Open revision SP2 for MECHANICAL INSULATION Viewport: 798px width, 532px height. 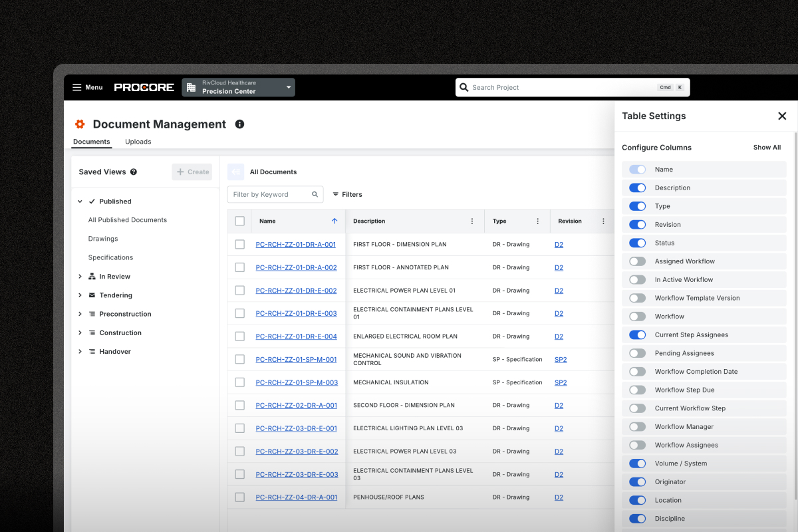point(561,382)
